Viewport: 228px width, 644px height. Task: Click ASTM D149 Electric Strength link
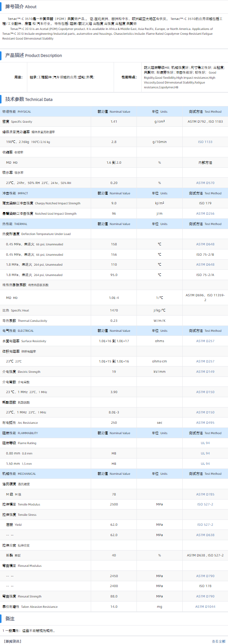tap(205, 372)
